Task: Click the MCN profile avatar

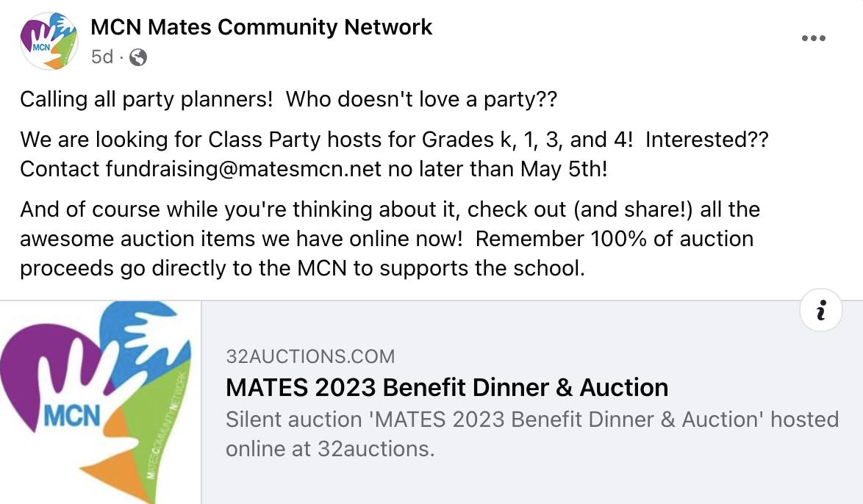Action: (49, 41)
